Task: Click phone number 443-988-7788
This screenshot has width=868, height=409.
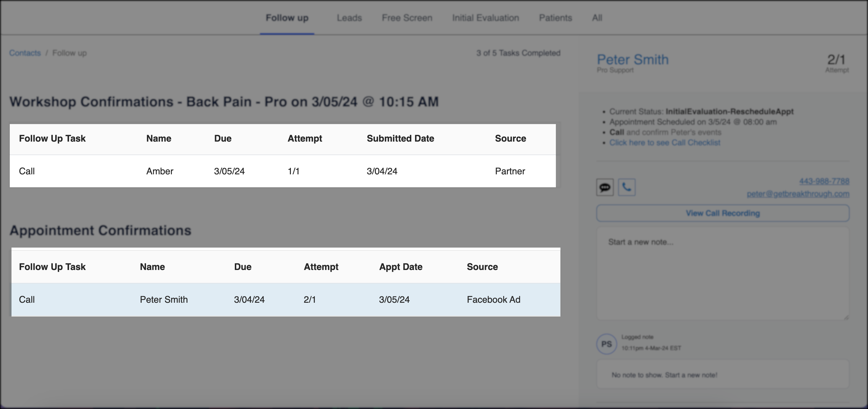Action: (824, 182)
